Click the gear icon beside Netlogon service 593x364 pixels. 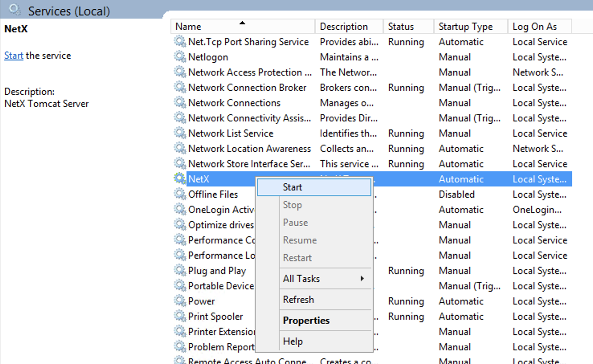coord(180,57)
